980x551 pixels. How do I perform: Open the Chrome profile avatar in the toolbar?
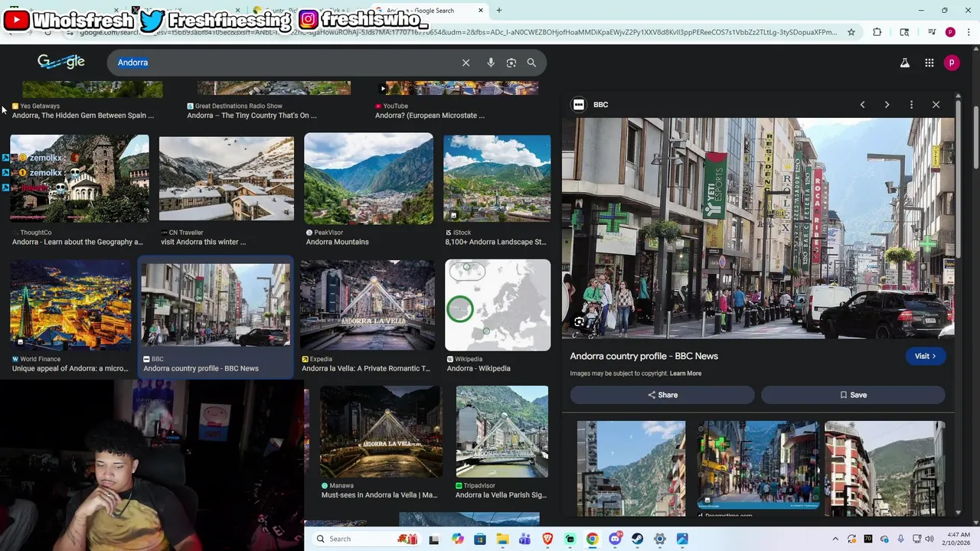(950, 32)
